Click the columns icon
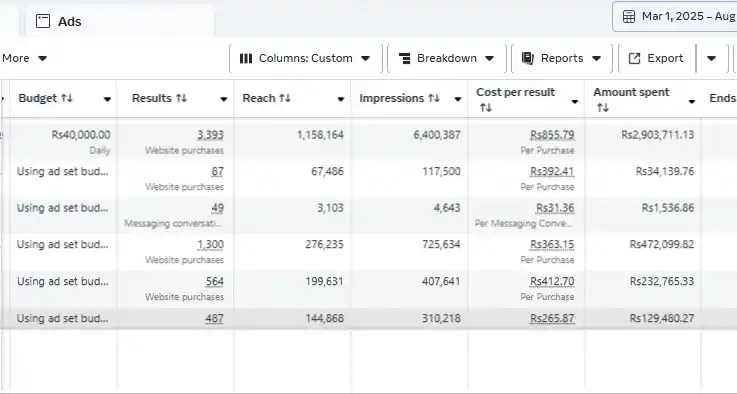 pos(246,58)
